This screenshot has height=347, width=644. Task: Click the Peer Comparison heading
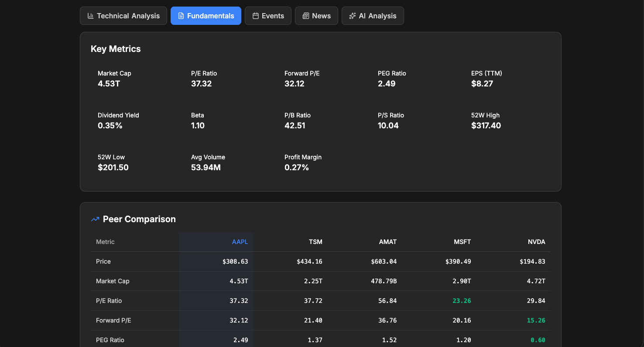coord(139,219)
